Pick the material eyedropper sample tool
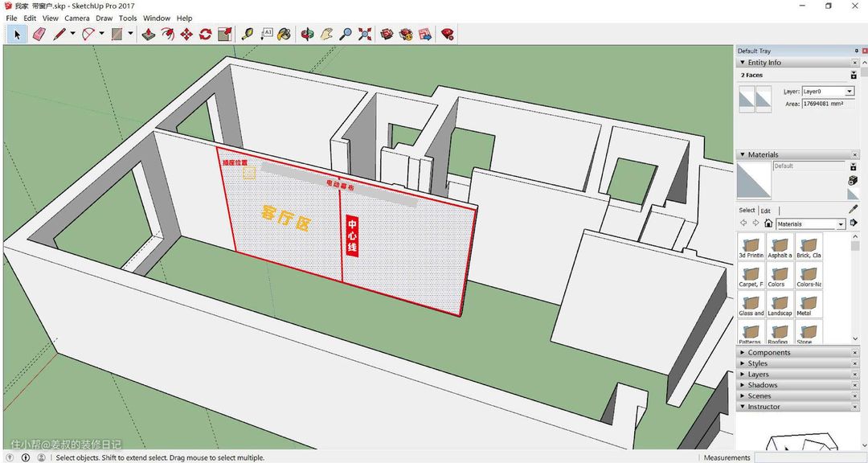Image resolution: width=868 pixels, height=463 pixels. click(x=853, y=209)
